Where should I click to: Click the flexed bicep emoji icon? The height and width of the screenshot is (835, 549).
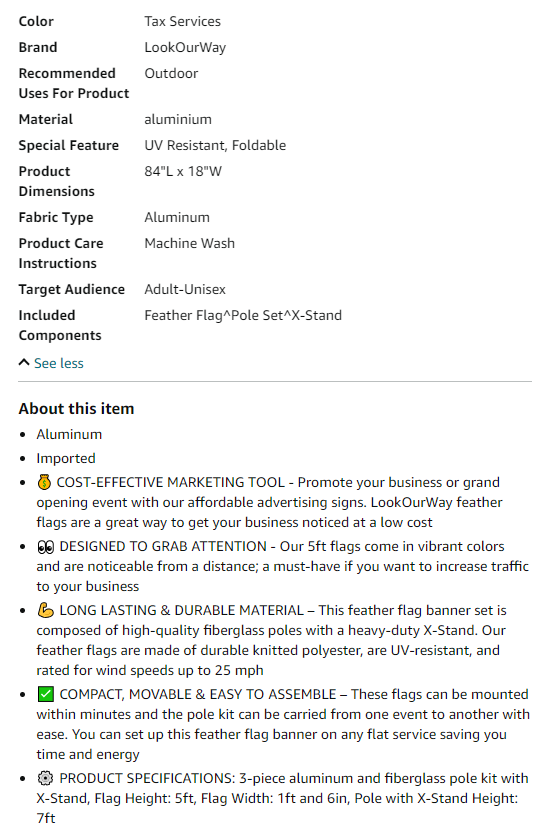[x=46, y=610]
